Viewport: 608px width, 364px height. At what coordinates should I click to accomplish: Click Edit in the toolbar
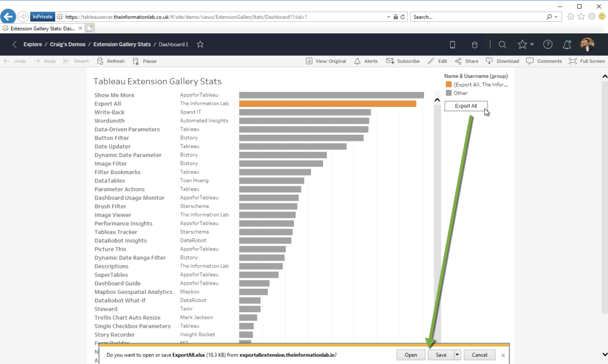(438, 61)
